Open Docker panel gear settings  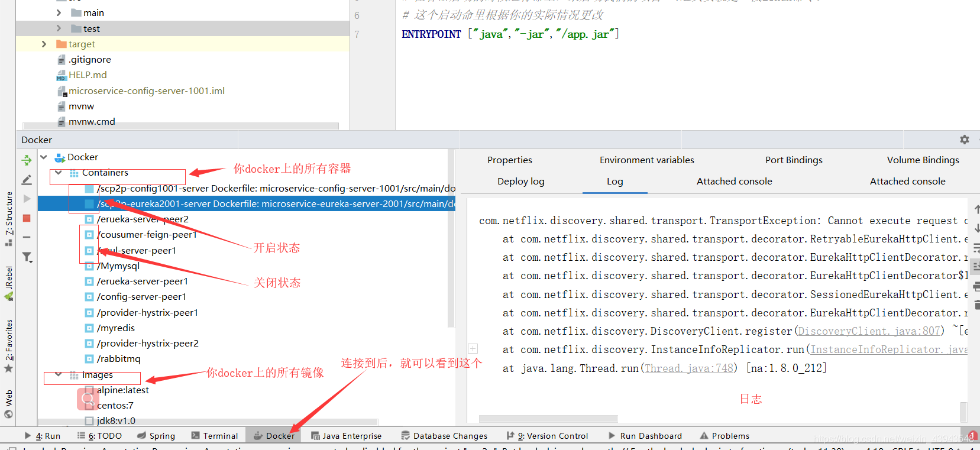[x=965, y=140]
